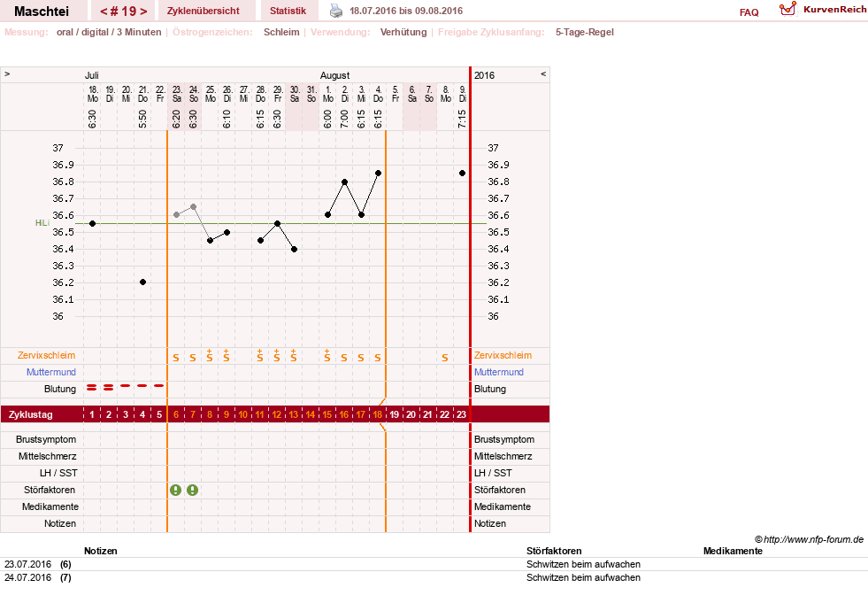The width and height of the screenshot is (868, 603).
Task: Click the 'Zyklustag' label
Action: [30, 414]
